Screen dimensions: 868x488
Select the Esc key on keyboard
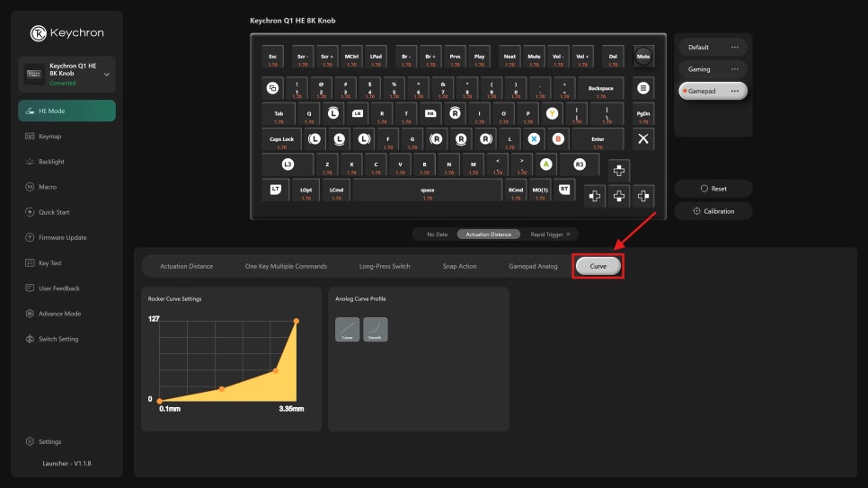[272, 57]
